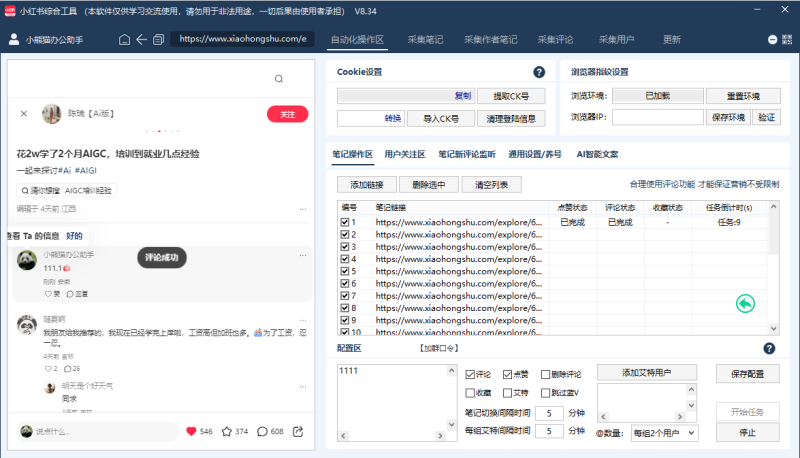The width and height of the screenshot is (800, 458).
Task: Click the 停止 button
Action: pyautogui.click(x=747, y=432)
